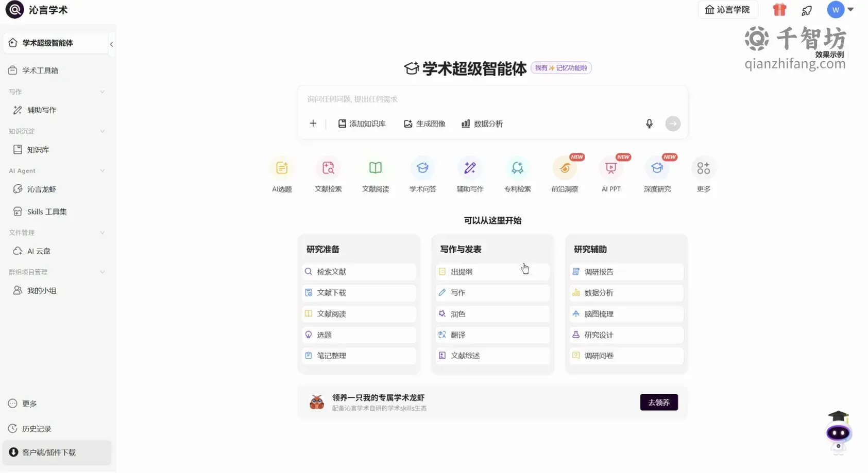Focus the question input field

pos(492,99)
